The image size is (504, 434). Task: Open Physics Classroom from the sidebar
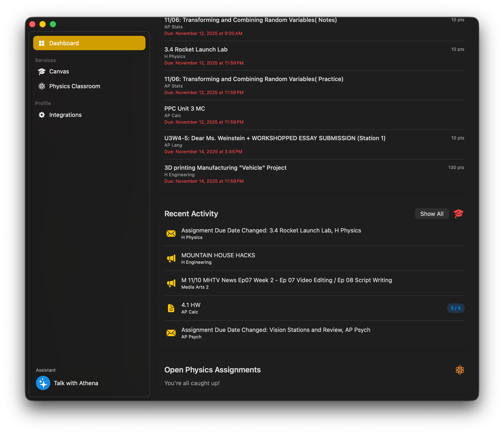pos(74,86)
